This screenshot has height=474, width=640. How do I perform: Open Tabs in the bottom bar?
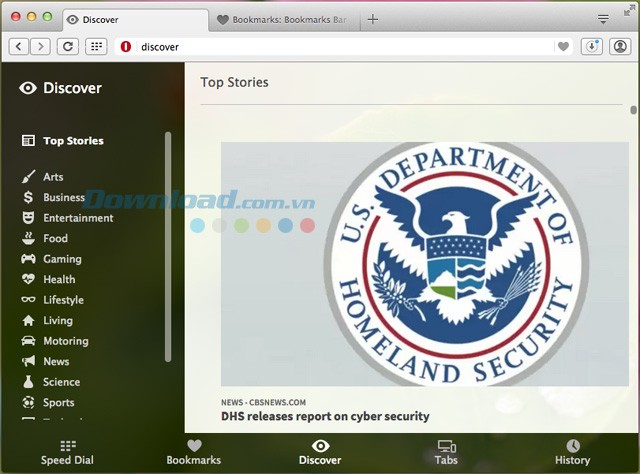446,452
